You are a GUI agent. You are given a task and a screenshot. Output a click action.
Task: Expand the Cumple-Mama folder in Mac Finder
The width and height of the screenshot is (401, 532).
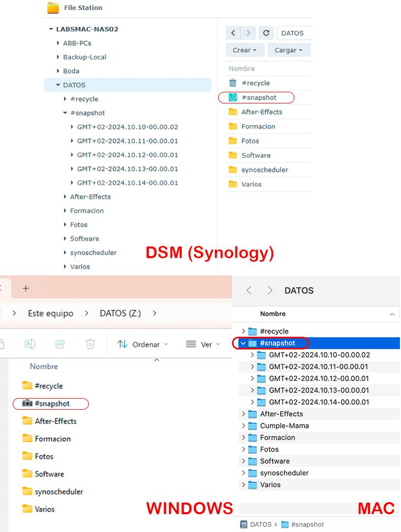(x=244, y=426)
